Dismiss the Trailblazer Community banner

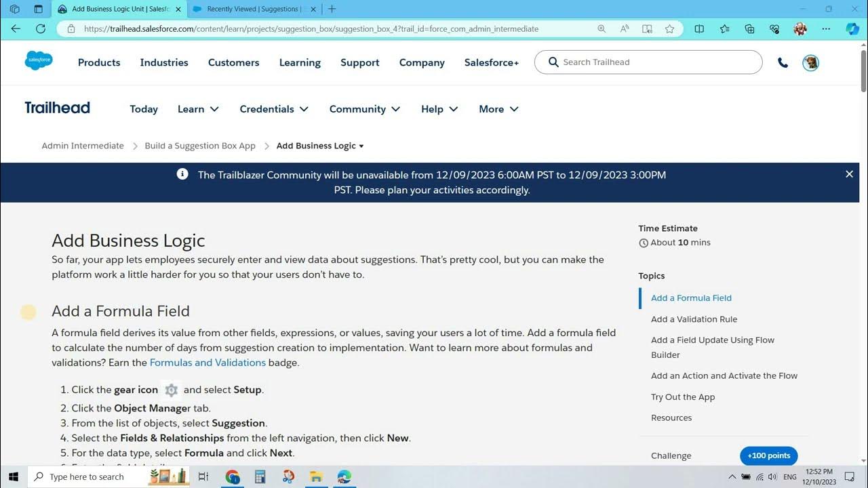click(x=849, y=174)
